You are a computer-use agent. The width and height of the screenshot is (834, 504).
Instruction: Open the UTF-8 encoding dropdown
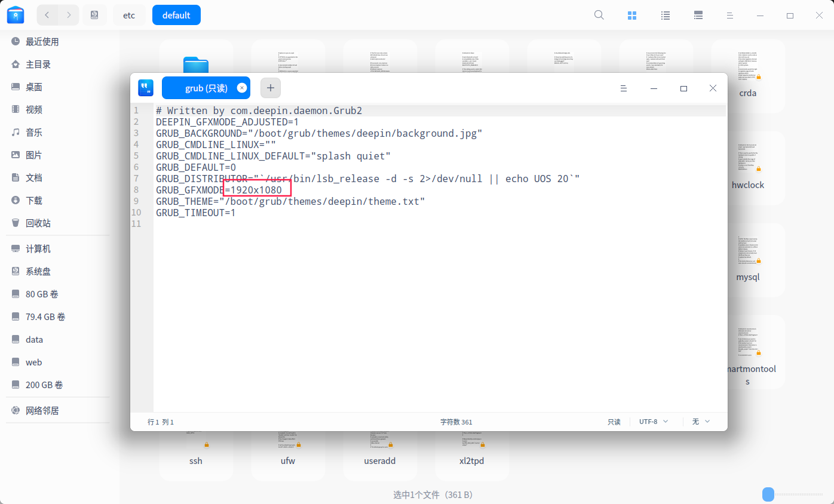coord(653,422)
